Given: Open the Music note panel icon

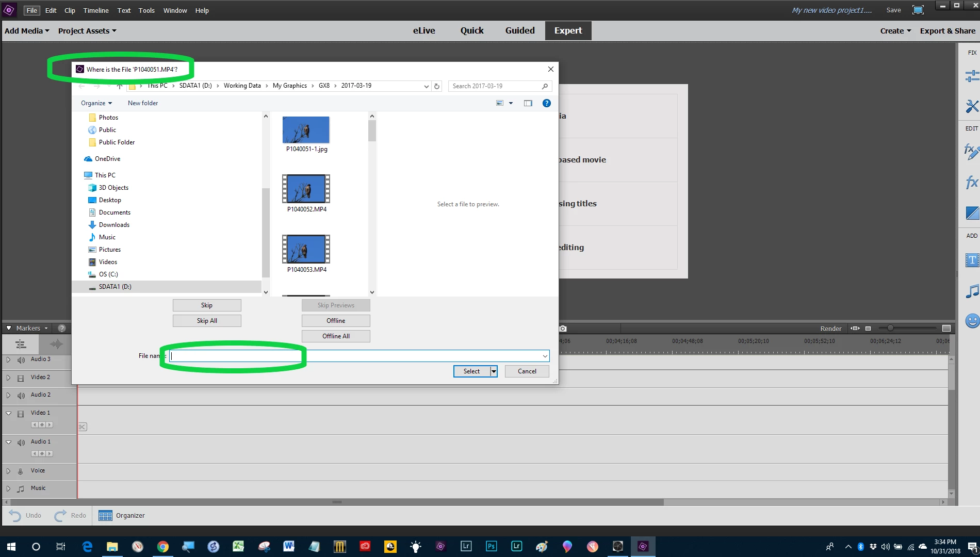Looking at the screenshot, I should (972, 291).
